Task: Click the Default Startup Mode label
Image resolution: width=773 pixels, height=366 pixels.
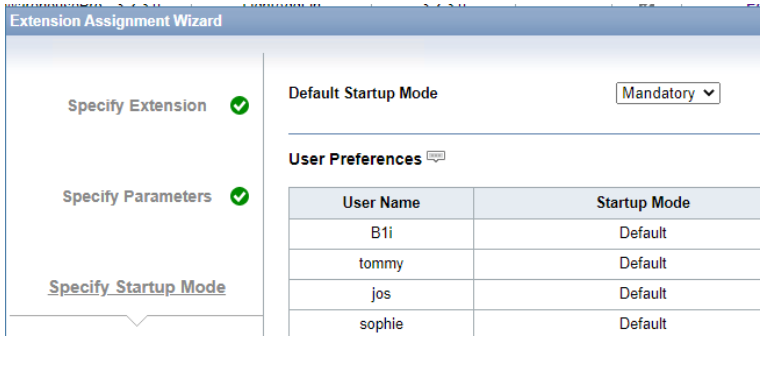Action: 363,93
